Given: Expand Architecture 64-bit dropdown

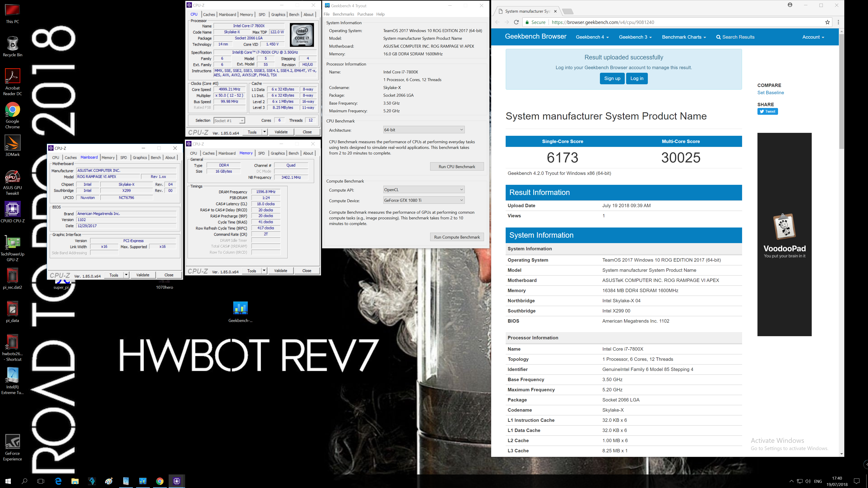Looking at the screenshot, I should tap(424, 130).
